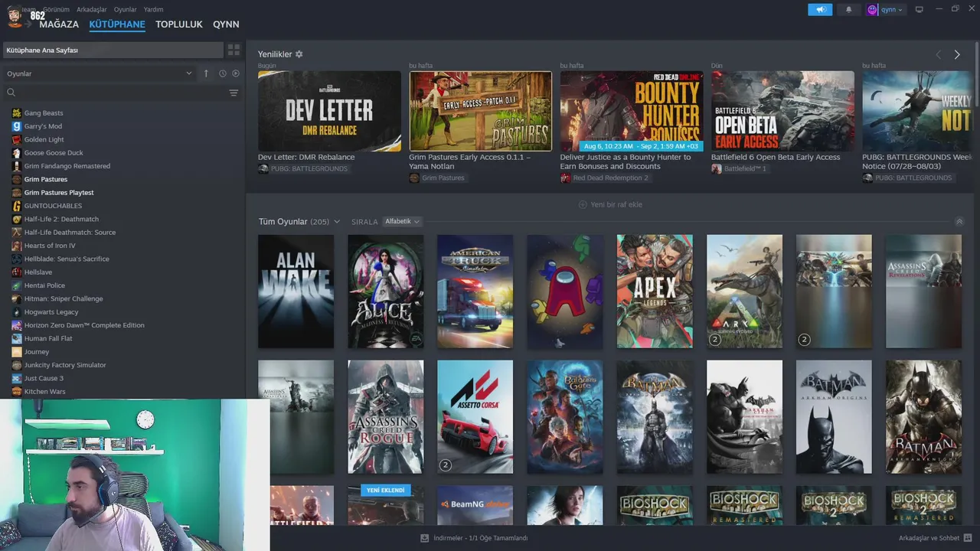Select Junkcity Factory Simulator in list
The image size is (980, 551).
tap(65, 365)
